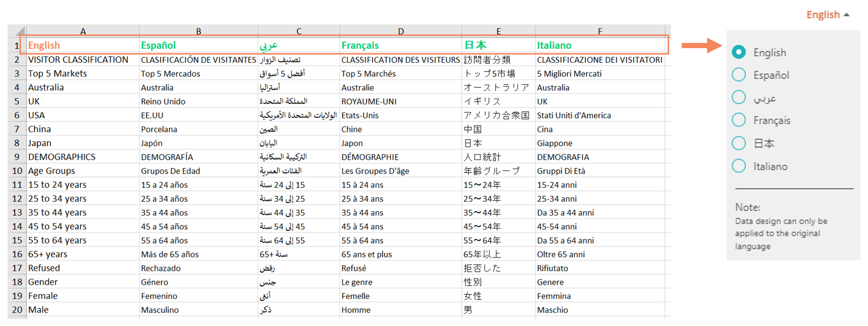The height and width of the screenshot is (326, 868).
Task: Click the Age Groups cell
Action: coord(83,171)
